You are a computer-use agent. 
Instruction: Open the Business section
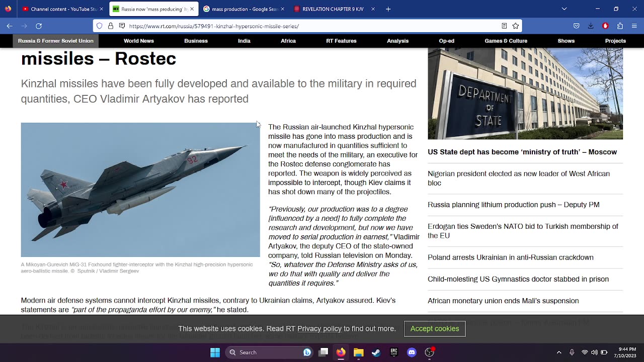[196, 41]
